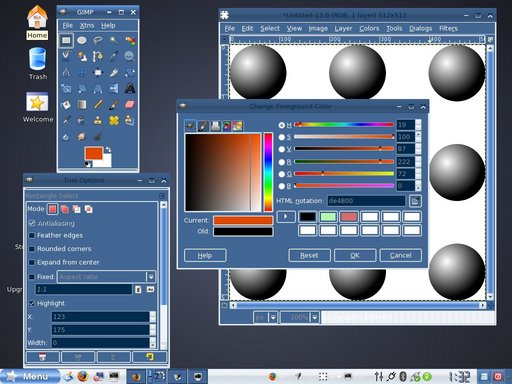Uncheck the Highlight option
Screen dimensions: 512x384
pos(32,303)
